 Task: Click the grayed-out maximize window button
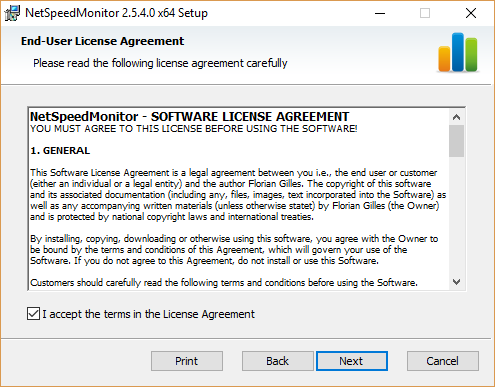pyautogui.click(x=425, y=13)
